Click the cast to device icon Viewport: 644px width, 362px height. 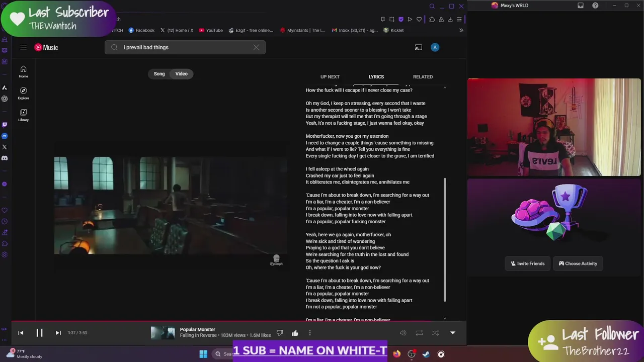point(418,47)
